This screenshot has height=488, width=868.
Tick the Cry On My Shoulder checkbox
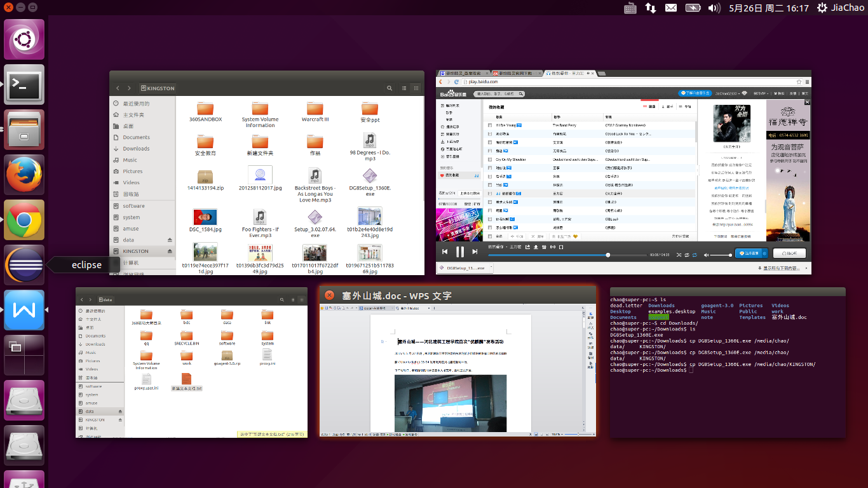490,159
